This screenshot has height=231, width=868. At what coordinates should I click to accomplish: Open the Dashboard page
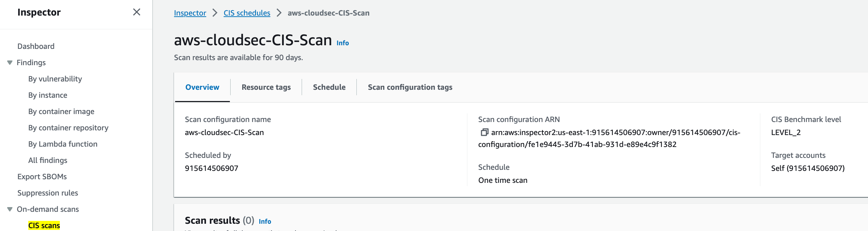(x=36, y=46)
